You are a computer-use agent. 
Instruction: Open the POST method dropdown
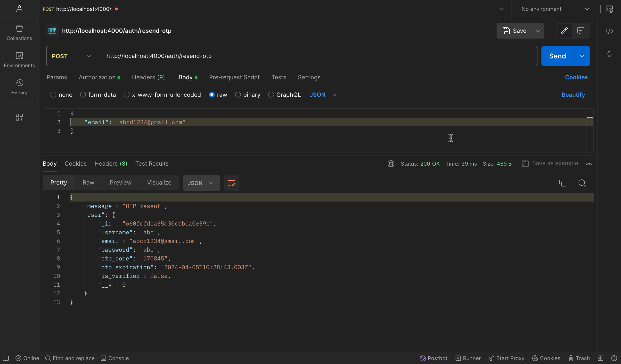[x=72, y=56]
